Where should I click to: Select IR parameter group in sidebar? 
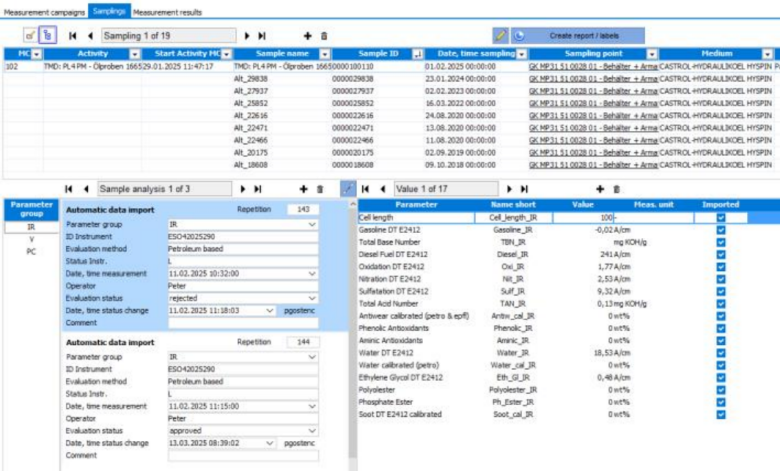tap(31, 227)
